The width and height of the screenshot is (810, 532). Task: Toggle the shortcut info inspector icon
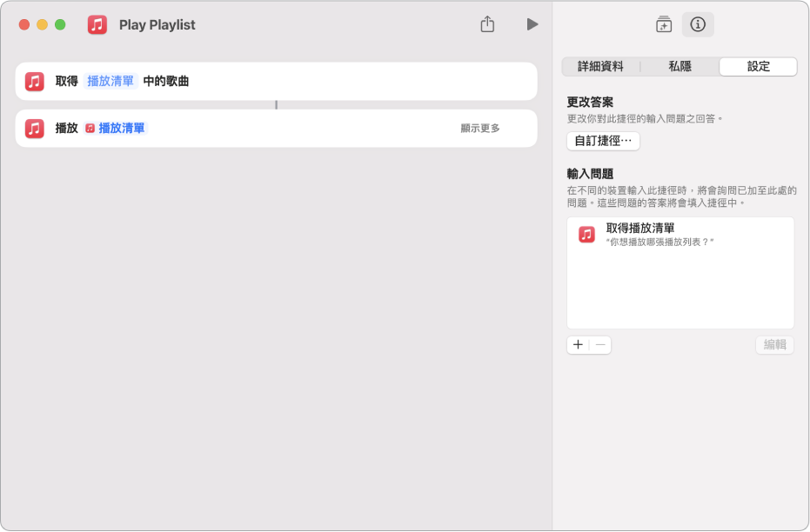(698, 24)
